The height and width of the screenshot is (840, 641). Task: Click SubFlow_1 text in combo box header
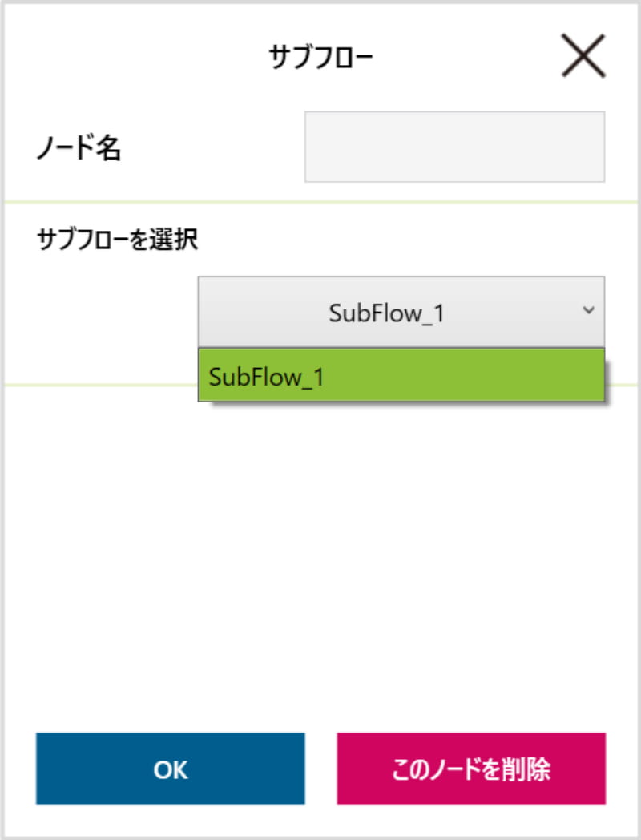386,313
